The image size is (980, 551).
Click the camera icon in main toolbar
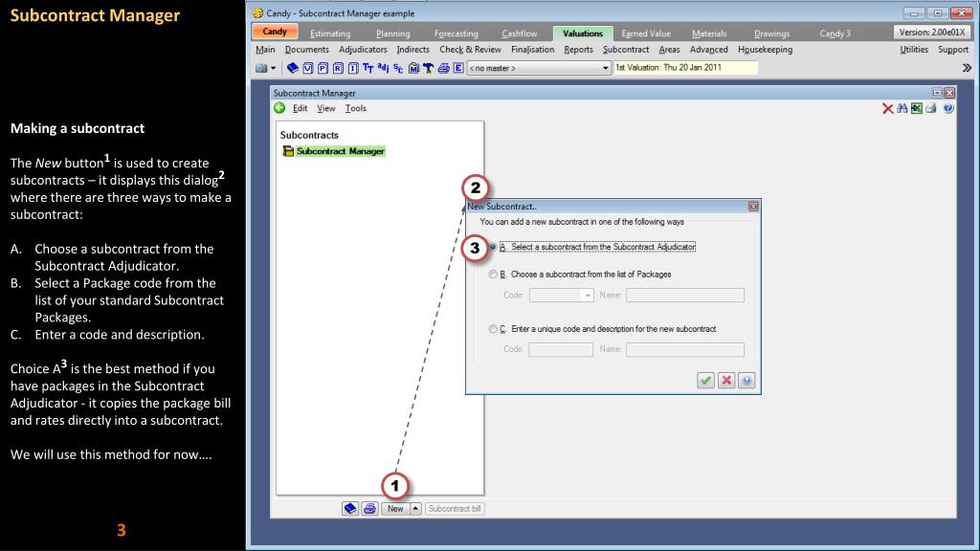point(261,68)
